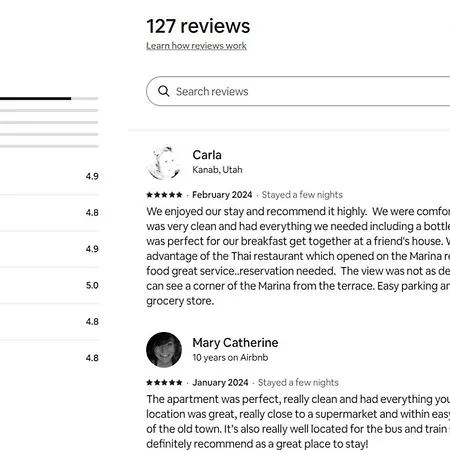Click the five-star rating on Carla's review
This screenshot has height=450, width=450.
tap(164, 195)
